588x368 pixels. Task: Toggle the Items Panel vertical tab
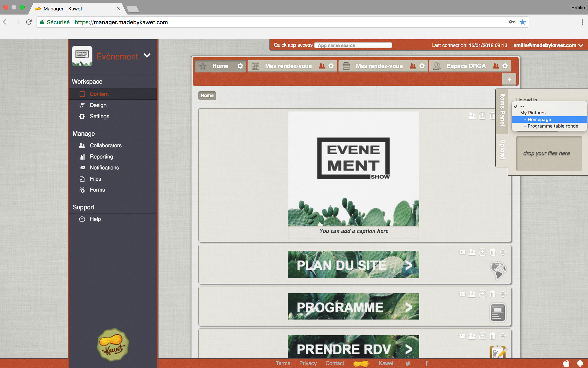click(502, 110)
